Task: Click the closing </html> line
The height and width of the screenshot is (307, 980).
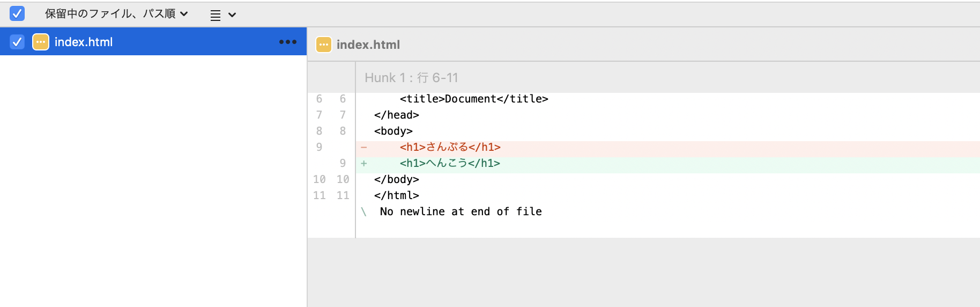Action: coord(397,195)
